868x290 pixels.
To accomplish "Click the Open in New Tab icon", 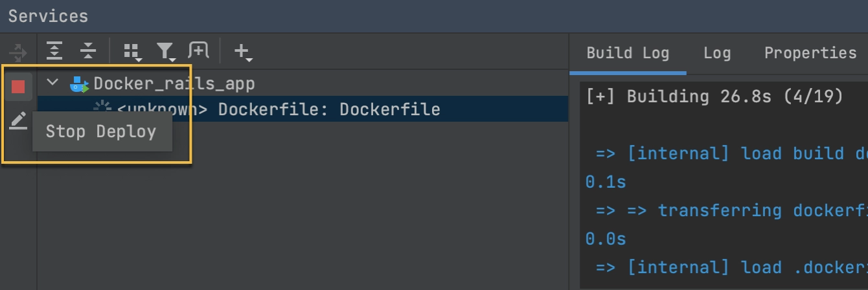I will [199, 50].
